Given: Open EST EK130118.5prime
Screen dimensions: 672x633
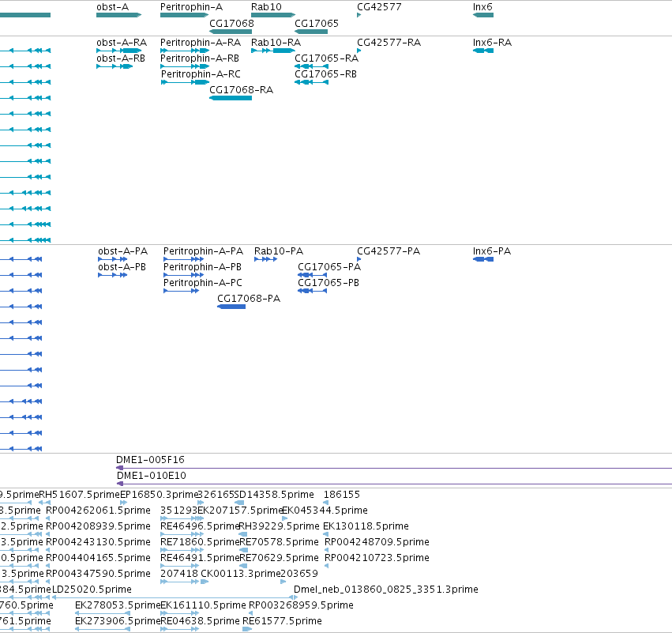Looking at the screenshot, I should tap(366, 526).
